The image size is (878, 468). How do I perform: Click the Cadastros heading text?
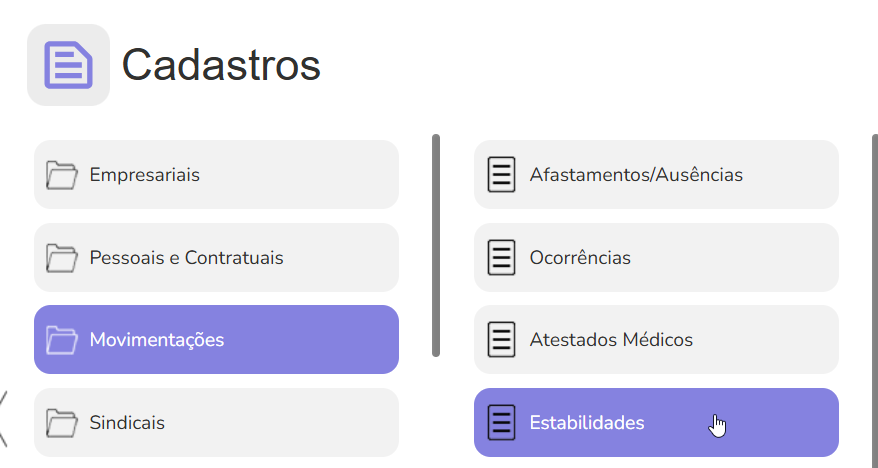click(221, 66)
